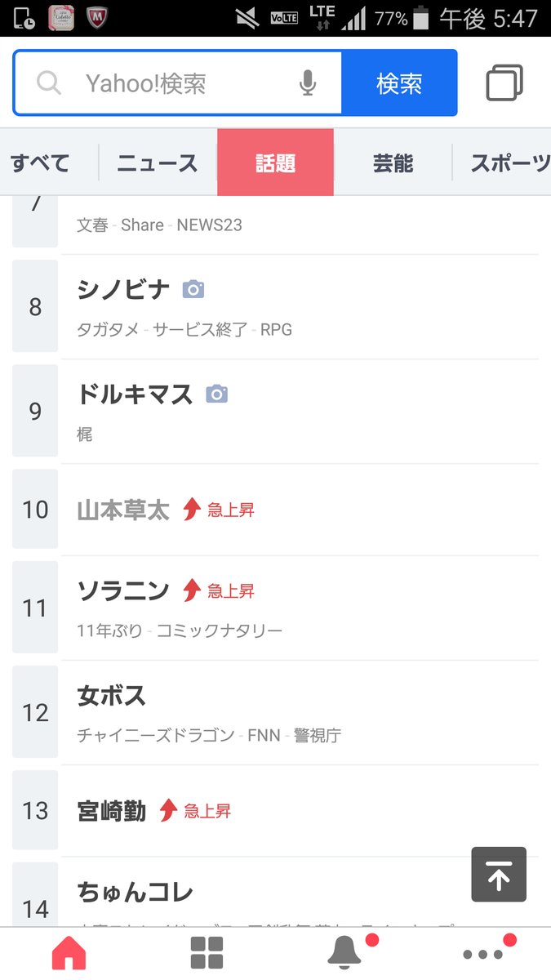This screenshot has height=980, width=551.
Task: Select the 芸能 tab
Action: coord(393,163)
